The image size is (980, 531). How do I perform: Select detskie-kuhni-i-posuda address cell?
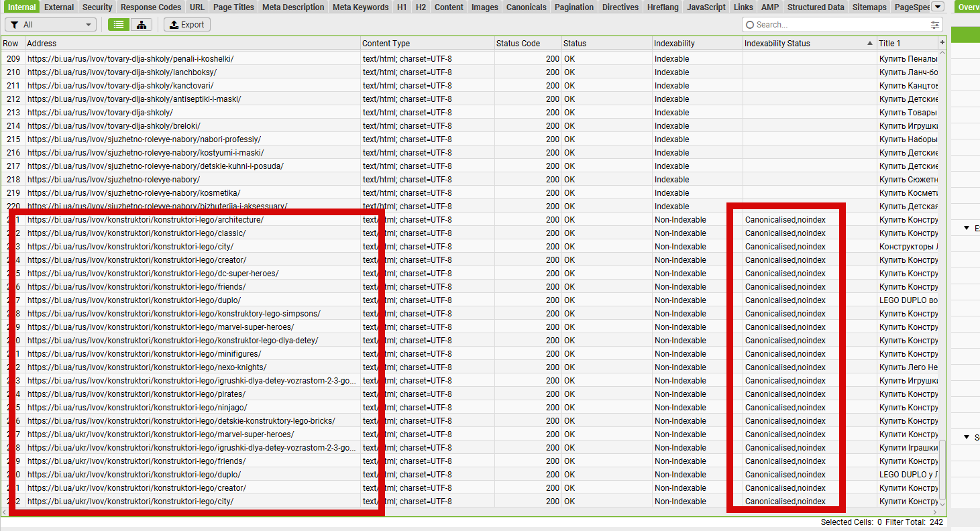tap(193, 166)
